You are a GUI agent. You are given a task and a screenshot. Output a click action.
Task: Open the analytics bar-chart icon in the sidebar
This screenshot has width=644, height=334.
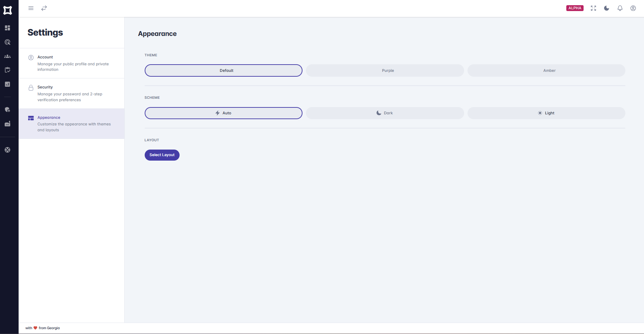tap(7, 84)
